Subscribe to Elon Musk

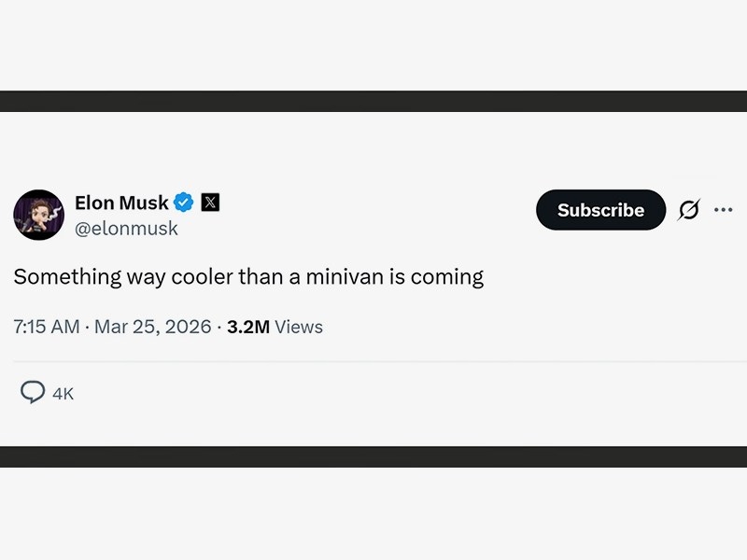(x=600, y=210)
